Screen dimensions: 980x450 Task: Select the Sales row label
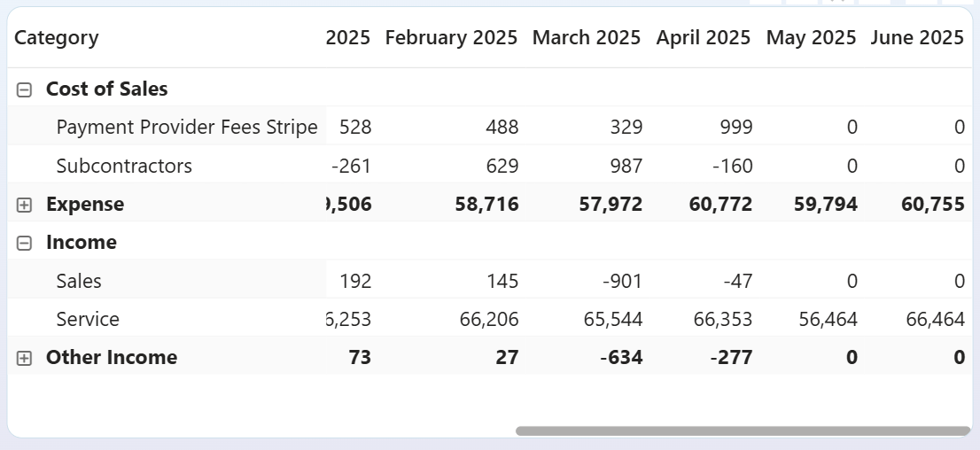pos(79,282)
